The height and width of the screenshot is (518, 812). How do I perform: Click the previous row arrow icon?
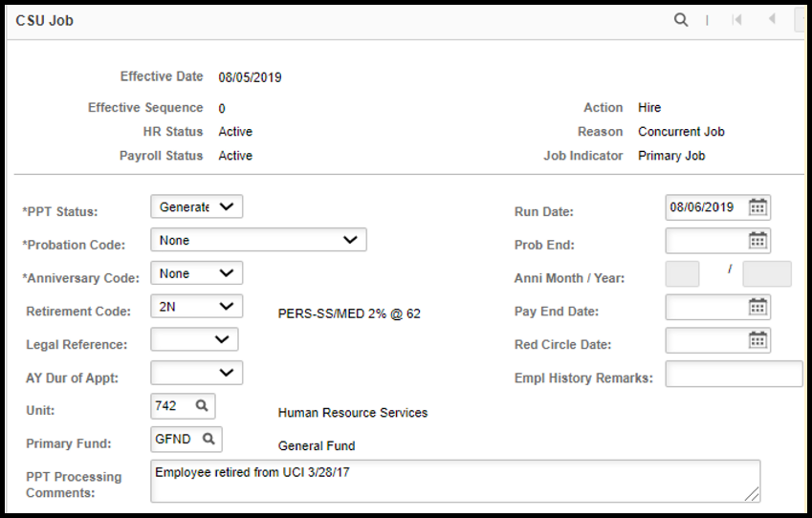click(772, 19)
